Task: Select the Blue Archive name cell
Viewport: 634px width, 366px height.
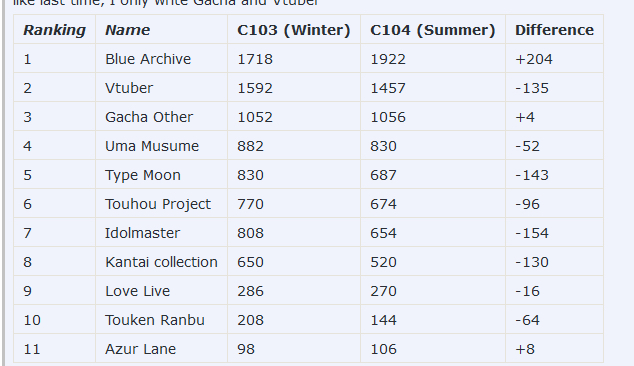Action: pos(161,59)
